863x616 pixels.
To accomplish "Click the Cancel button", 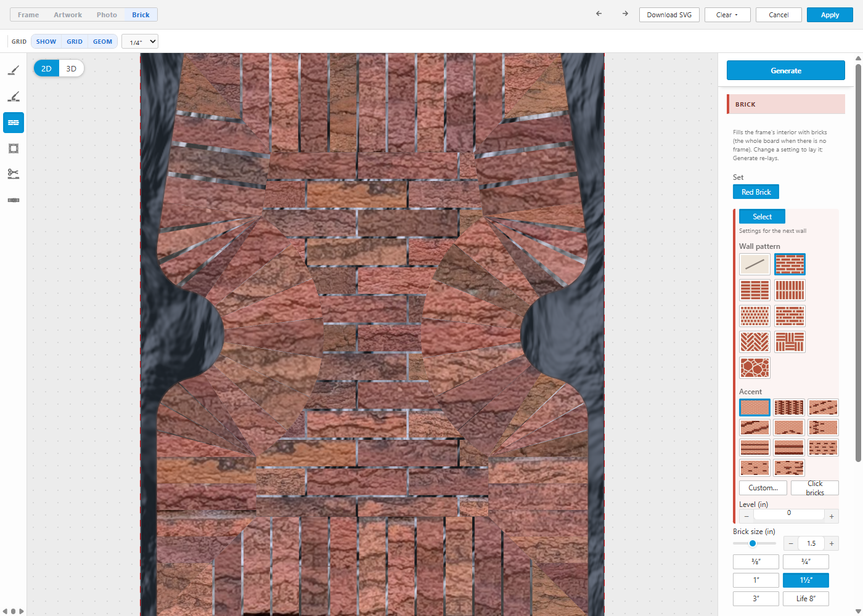I will click(779, 15).
